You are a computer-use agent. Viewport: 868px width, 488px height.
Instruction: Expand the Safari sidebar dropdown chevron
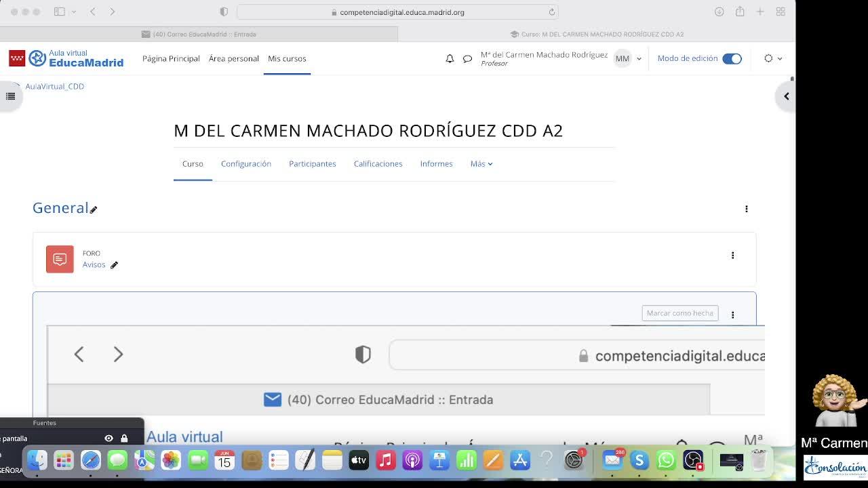point(73,12)
